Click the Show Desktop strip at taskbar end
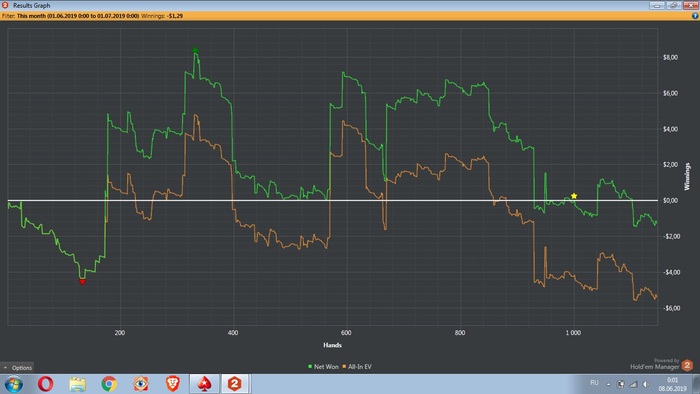Screen dimensions: 700x394 pyautogui.click(x=696, y=384)
